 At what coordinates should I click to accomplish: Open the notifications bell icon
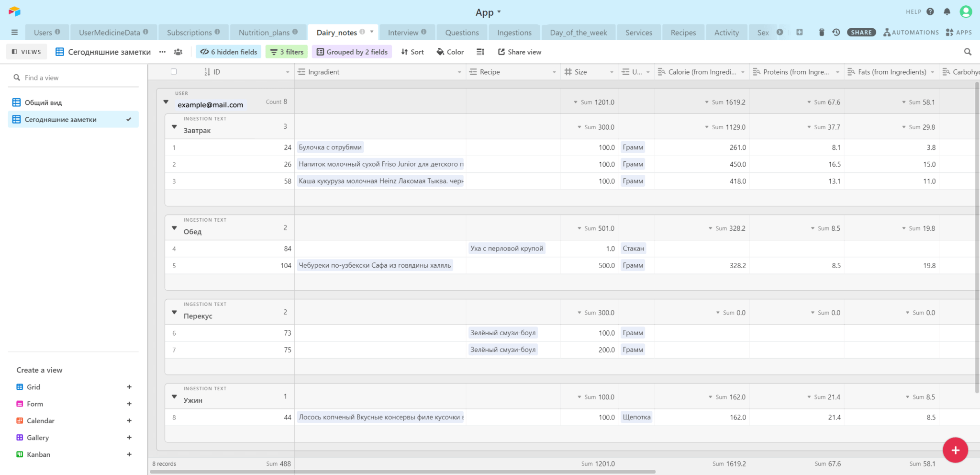point(947,11)
